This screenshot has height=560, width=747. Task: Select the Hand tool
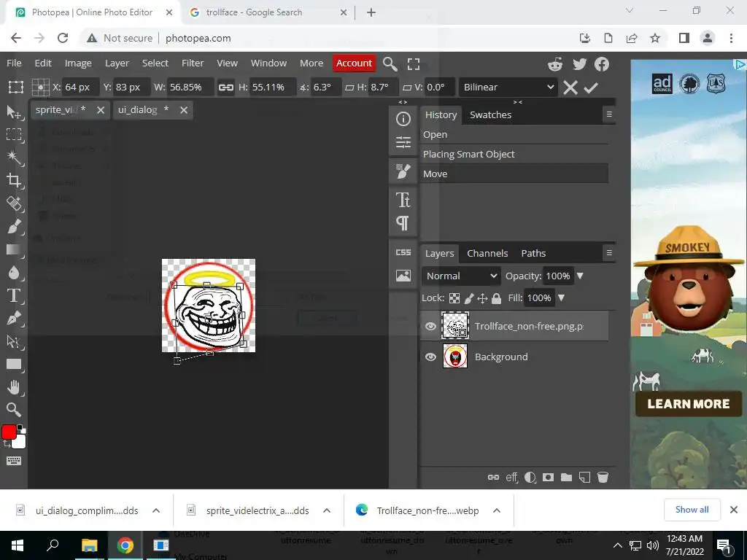(14, 387)
